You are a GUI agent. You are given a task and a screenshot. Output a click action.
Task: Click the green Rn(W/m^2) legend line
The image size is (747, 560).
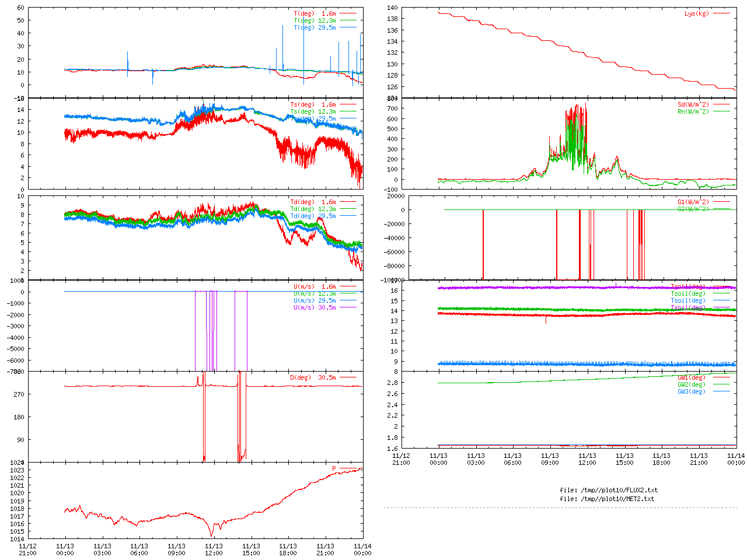pyautogui.click(x=721, y=111)
